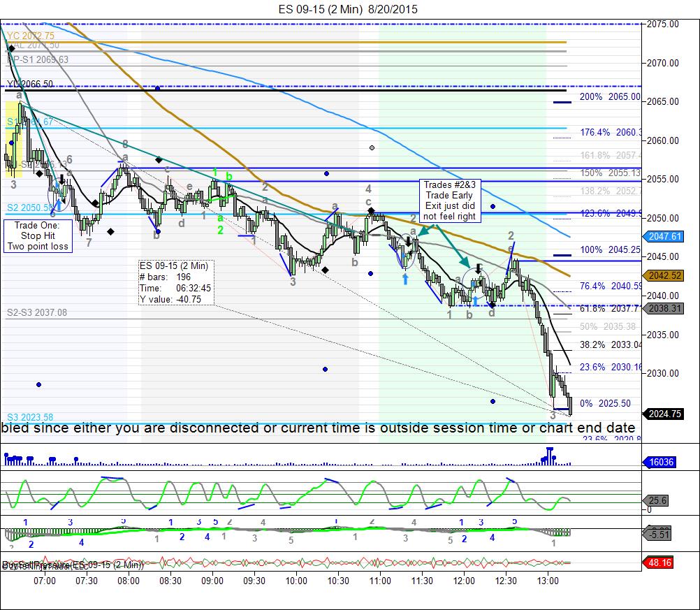The image size is (700, 610).
Task: Select the 23.6% 2030.16 Fibonacci label
Action: (x=611, y=367)
